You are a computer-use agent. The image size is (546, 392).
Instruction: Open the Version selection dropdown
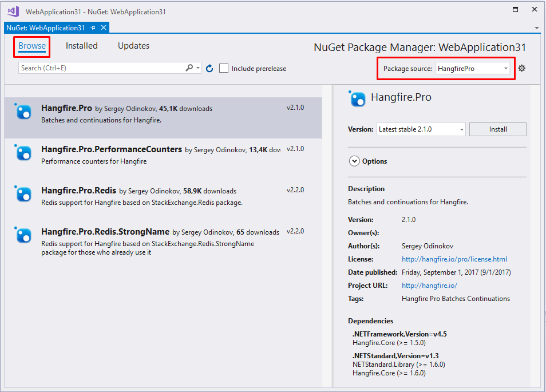tap(421, 129)
